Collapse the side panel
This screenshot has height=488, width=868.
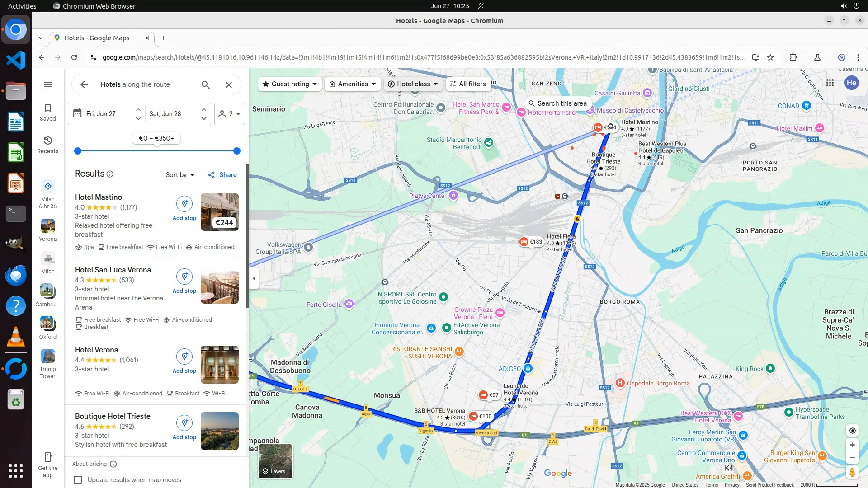(254, 278)
